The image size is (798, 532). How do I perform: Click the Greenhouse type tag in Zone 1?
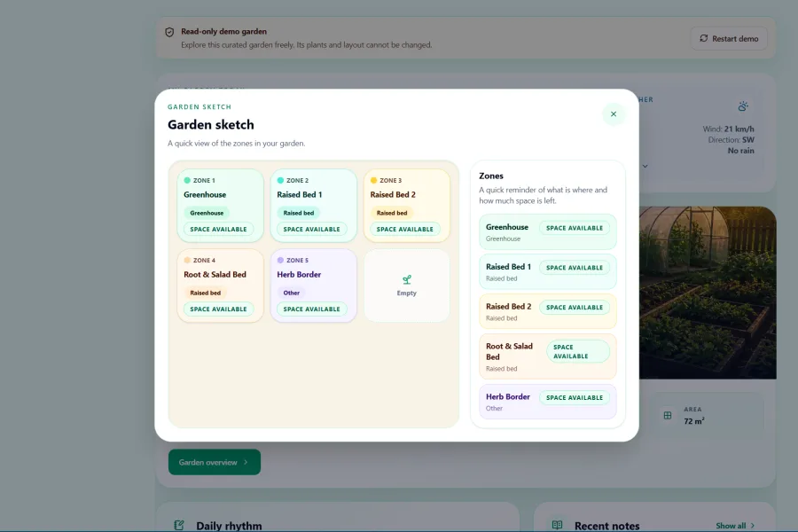pos(207,213)
